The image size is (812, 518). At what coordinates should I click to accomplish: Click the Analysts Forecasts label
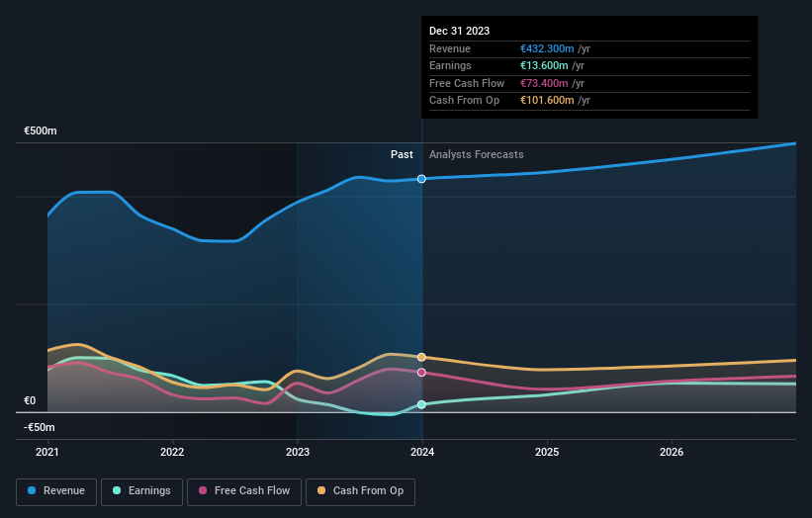point(477,154)
